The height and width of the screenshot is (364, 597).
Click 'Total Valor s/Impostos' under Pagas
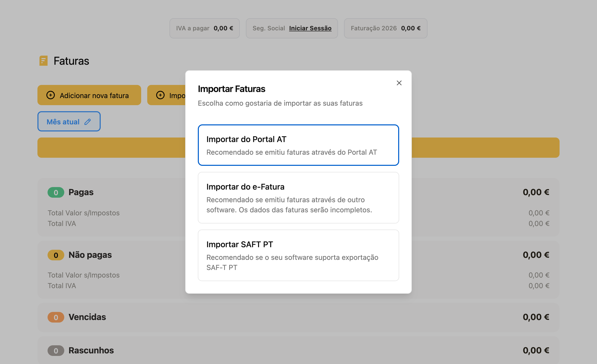pyautogui.click(x=83, y=213)
